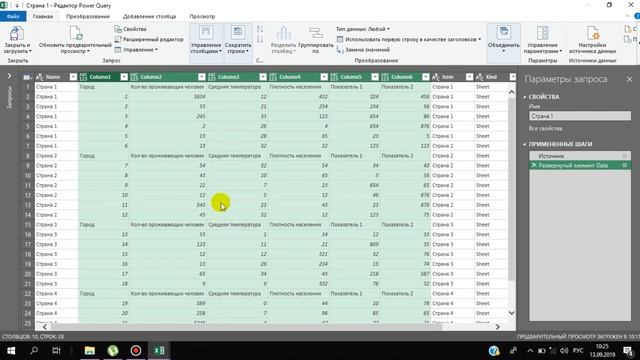Use first row as headers button
The height and width of the screenshot is (360, 640).
coord(409,39)
